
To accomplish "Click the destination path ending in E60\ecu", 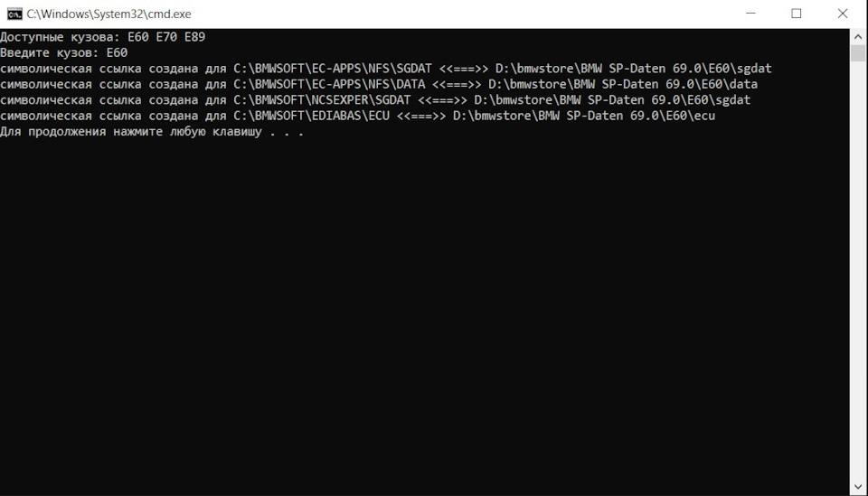I will 584,117.
